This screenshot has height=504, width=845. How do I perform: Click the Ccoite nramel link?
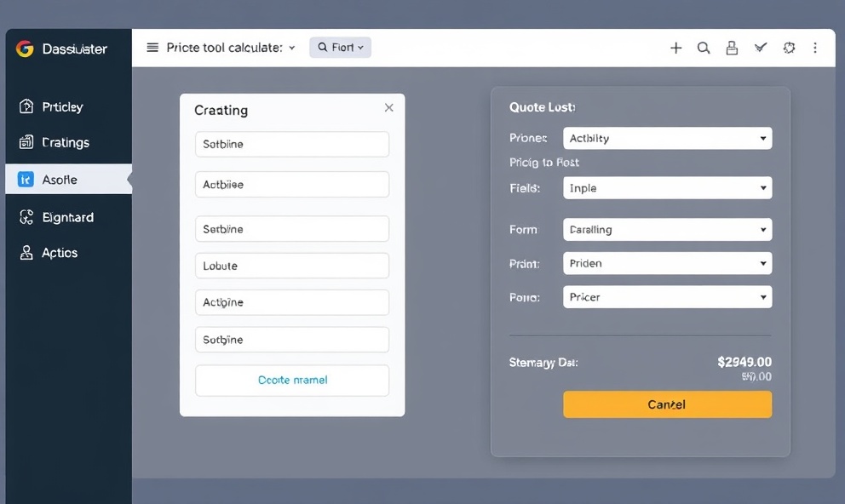click(x=291, y=381)
